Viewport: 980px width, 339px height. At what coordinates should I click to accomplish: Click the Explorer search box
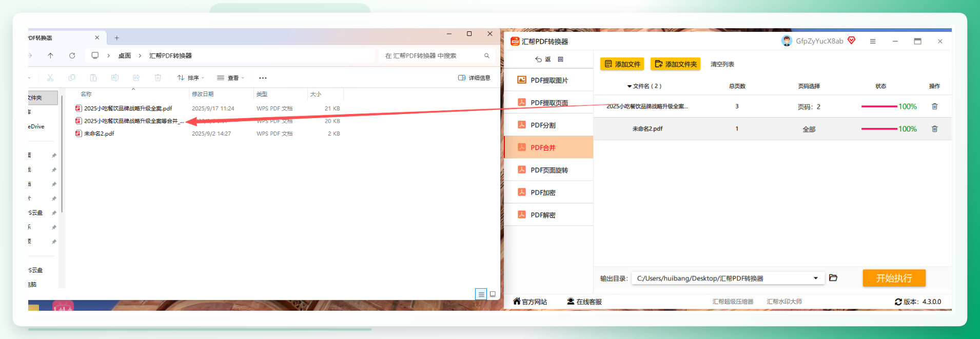437,55
